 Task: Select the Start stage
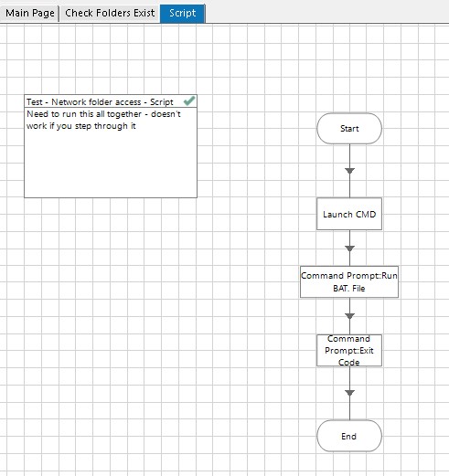(349, 129)
